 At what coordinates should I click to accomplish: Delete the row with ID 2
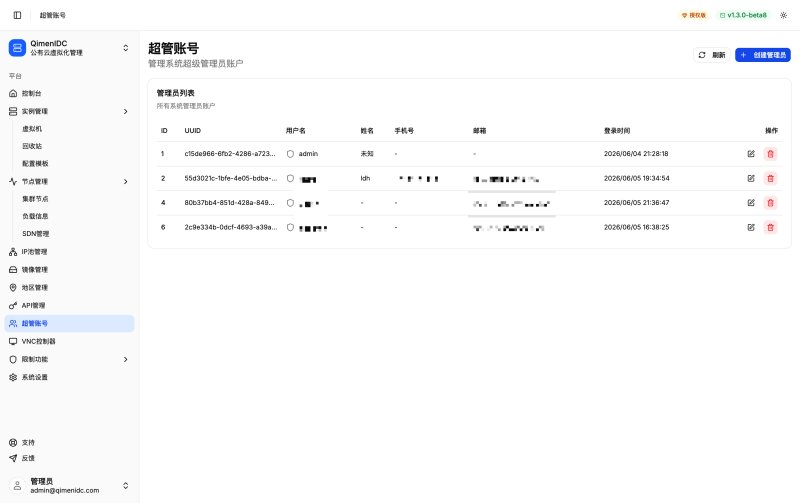click(771, 179)
